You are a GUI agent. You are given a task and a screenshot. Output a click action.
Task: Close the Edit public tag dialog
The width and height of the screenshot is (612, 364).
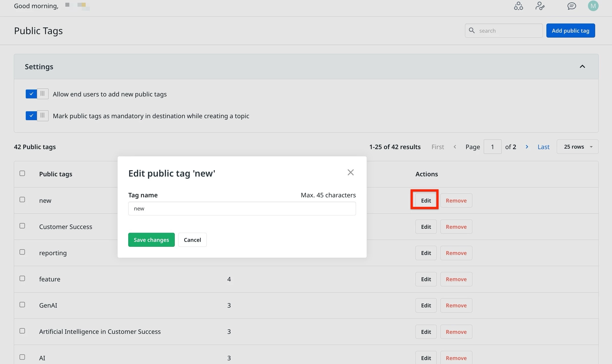350,172
